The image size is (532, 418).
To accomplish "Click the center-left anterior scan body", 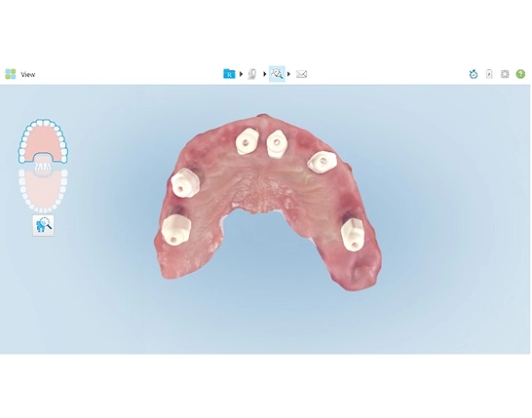I will coord(247,141).
